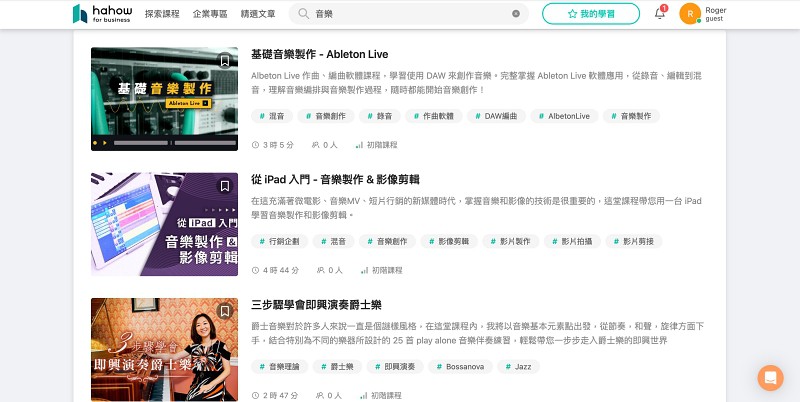Bookmark the jazz improvisation course
The image size is (800, 402).
click(224, 311)
